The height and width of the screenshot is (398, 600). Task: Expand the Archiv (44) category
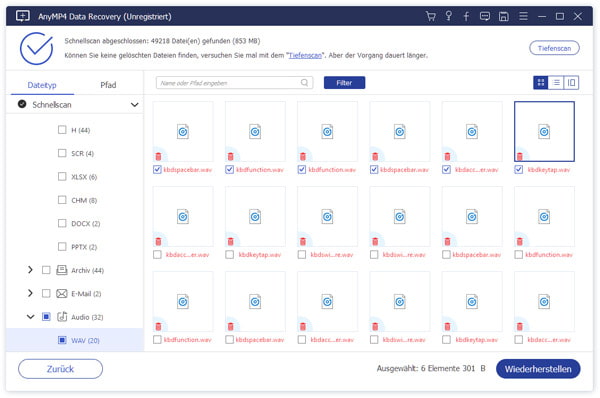(x=30, y=270)
